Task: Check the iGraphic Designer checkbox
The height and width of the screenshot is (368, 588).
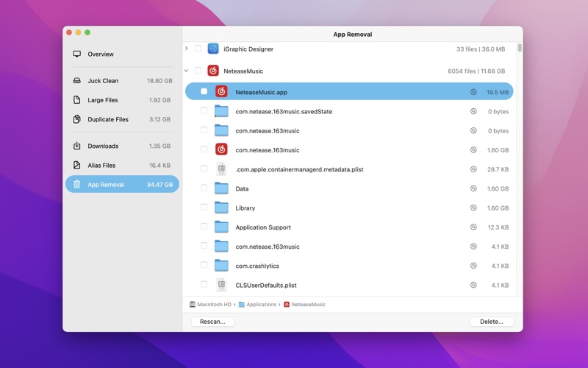Action: [x=198, y=49]
